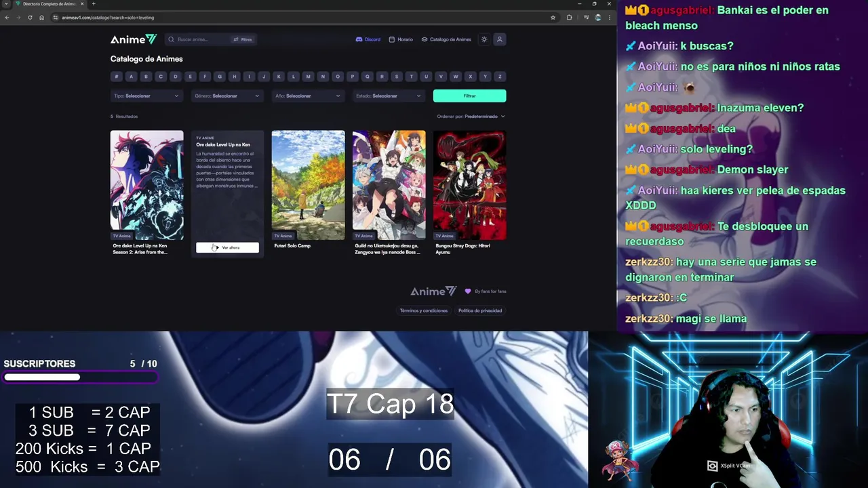This screenshot has height=488, width=868.
Task: Open browser extensions puzzle icon
Action: pyautogui.click(x=569, y=18)
